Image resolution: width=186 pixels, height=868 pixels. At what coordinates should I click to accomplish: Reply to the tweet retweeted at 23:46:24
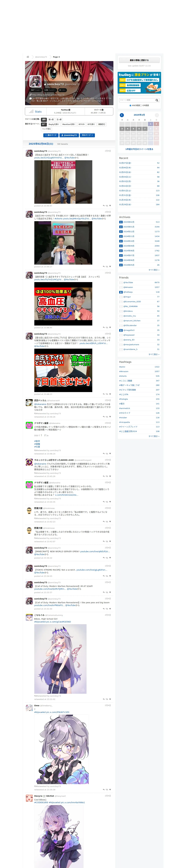click(x=104, y=454)
